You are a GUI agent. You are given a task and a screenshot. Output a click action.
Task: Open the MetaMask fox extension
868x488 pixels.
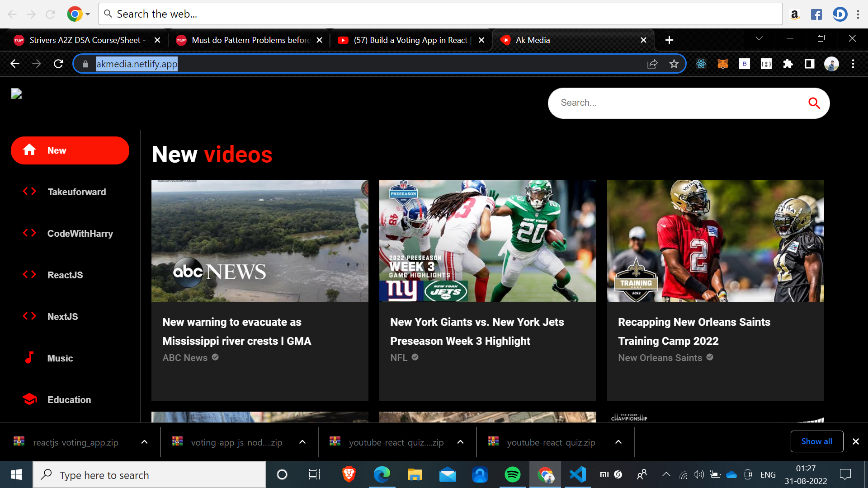click(722, 64)
